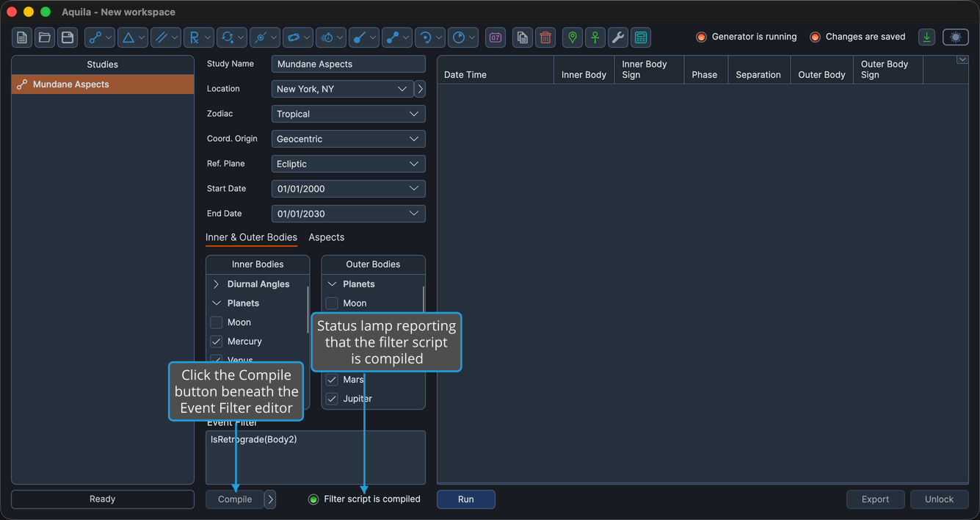Click the triangle study icon
Screen dimensions: 980x520
(x=128, y=37)
